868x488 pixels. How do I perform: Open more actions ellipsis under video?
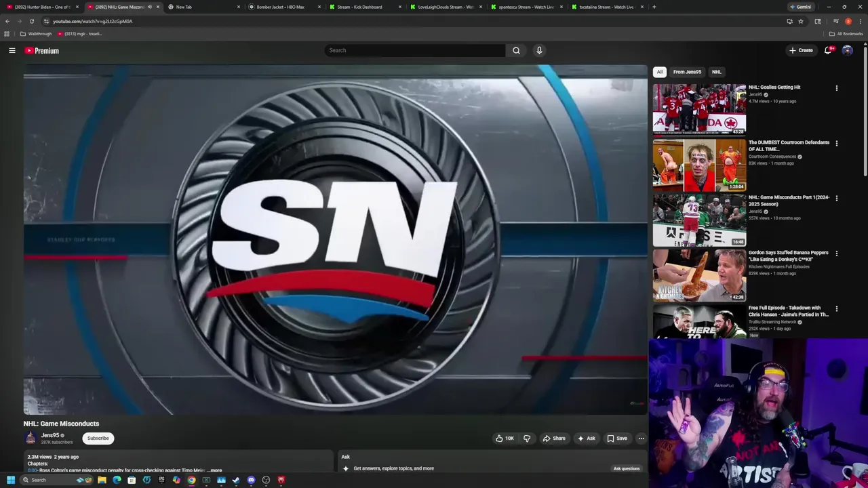click(x=641, y=439)
